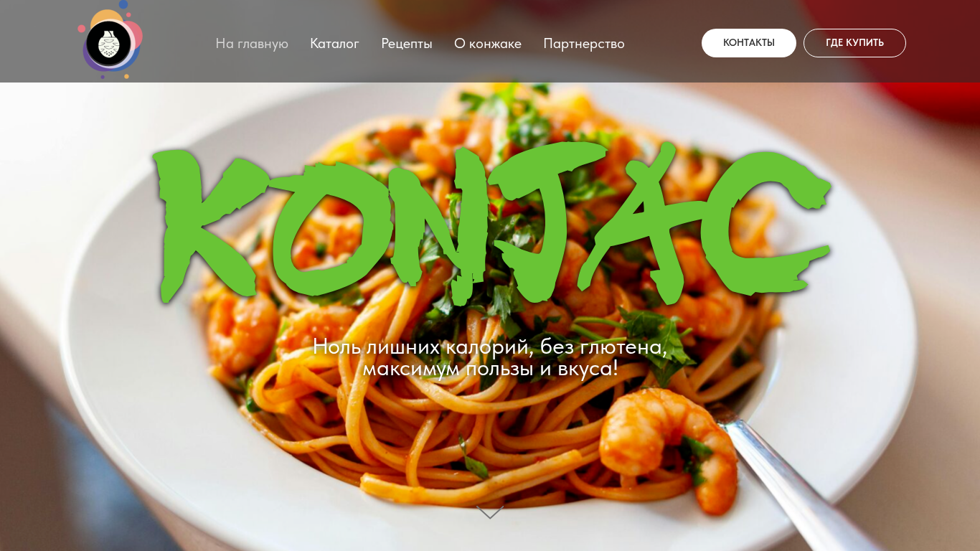
Task: Click the round fish logo icon
Action: [x=109, y=43]
